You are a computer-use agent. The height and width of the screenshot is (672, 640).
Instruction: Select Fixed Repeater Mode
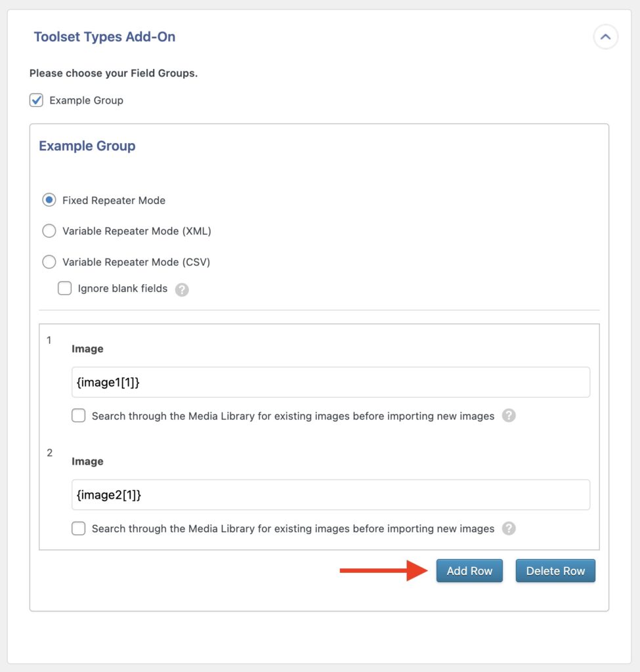(x=49, y=199)
